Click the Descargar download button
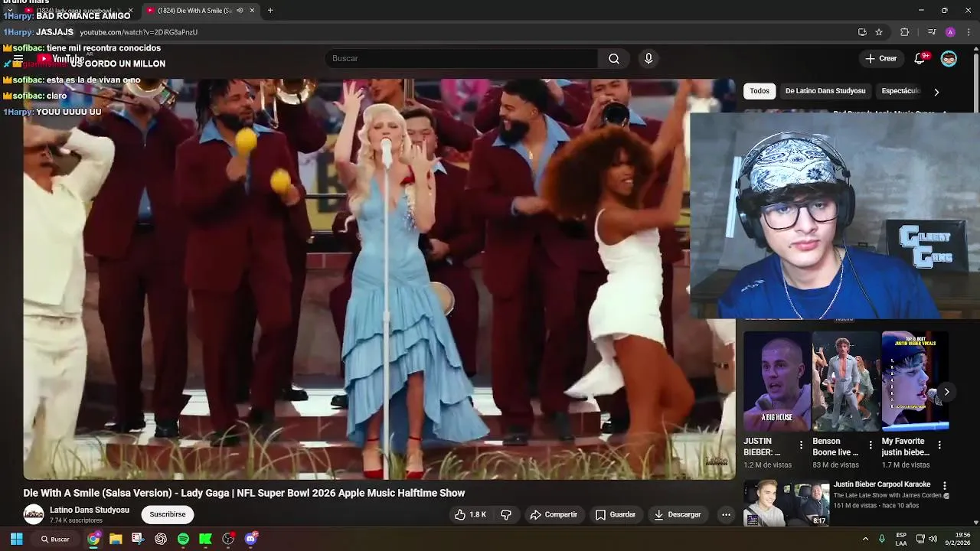 pyautogui.click(x=678, y=515)
